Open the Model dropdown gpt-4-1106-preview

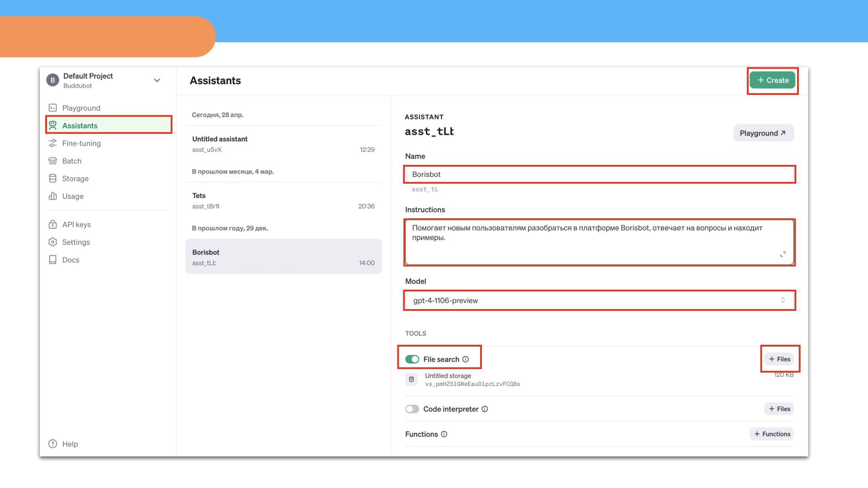pos(599,300)
